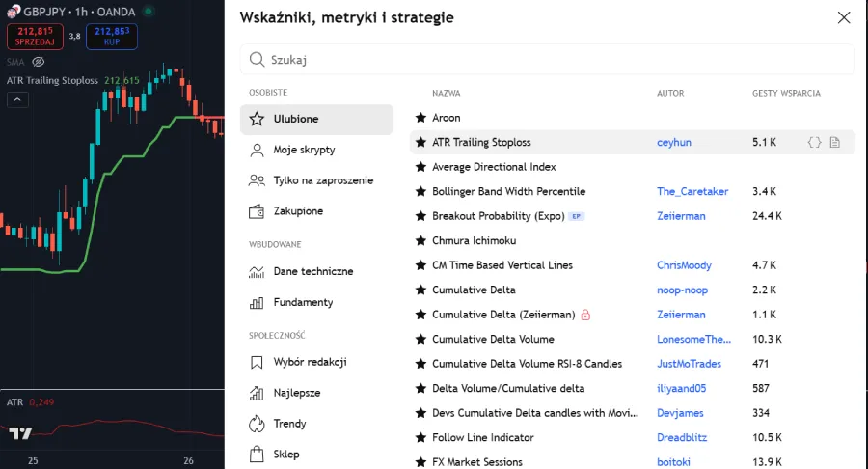Image resolution: width=868 pixels, height=469 pixels.
Task: Click the person icon beside Moje skrypty
Action: (257, 150)
